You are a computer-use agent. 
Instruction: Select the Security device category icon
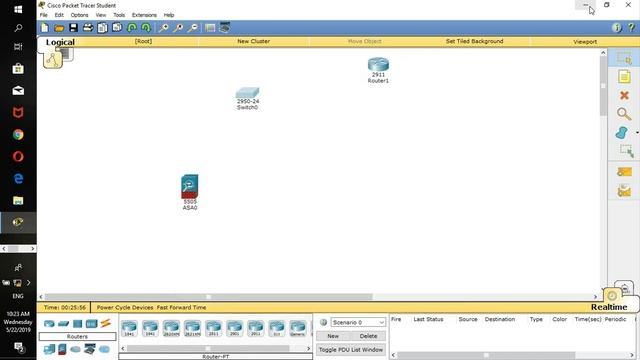(62, 349)
